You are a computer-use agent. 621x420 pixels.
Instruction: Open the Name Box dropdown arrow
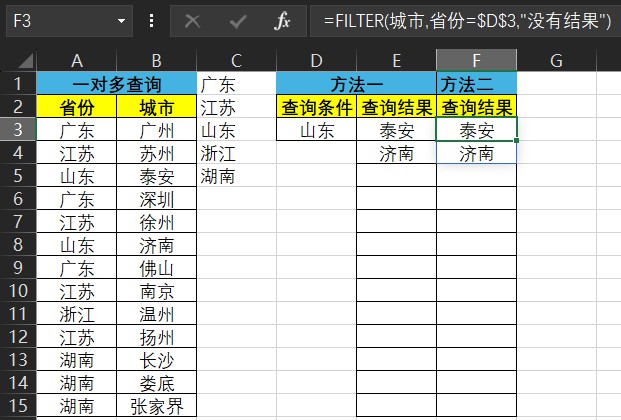pos(122,21)
